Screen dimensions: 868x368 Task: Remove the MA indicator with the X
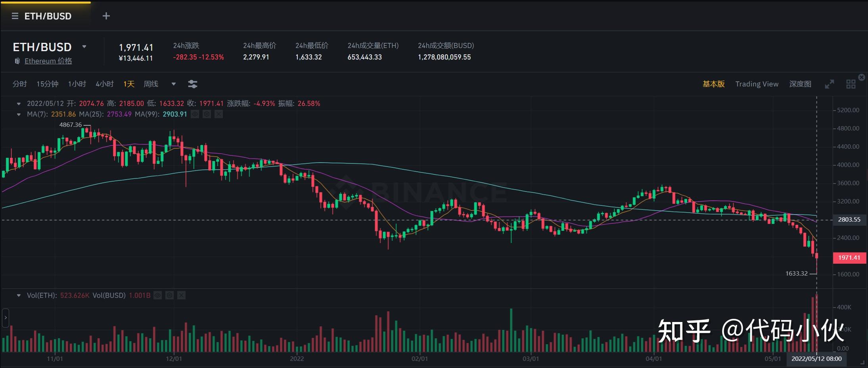(x=218, y=114)
